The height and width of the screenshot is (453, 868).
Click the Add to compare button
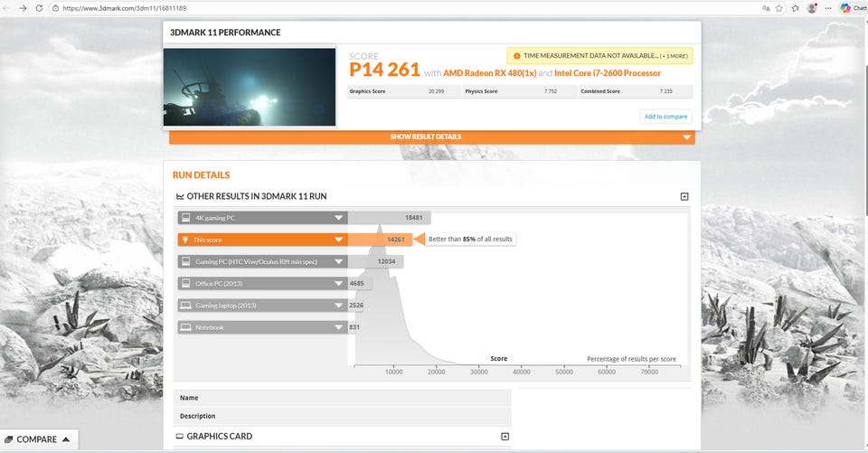[665, 117]
